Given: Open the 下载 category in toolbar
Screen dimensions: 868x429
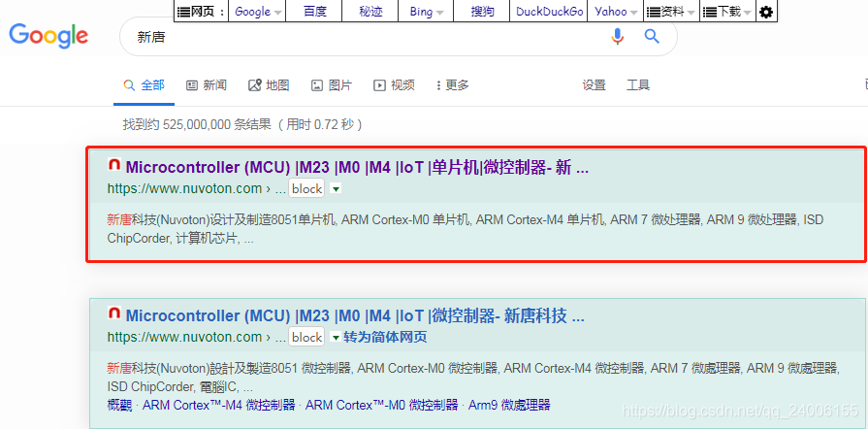Looking at the screenshot, I should click(726, 12).
